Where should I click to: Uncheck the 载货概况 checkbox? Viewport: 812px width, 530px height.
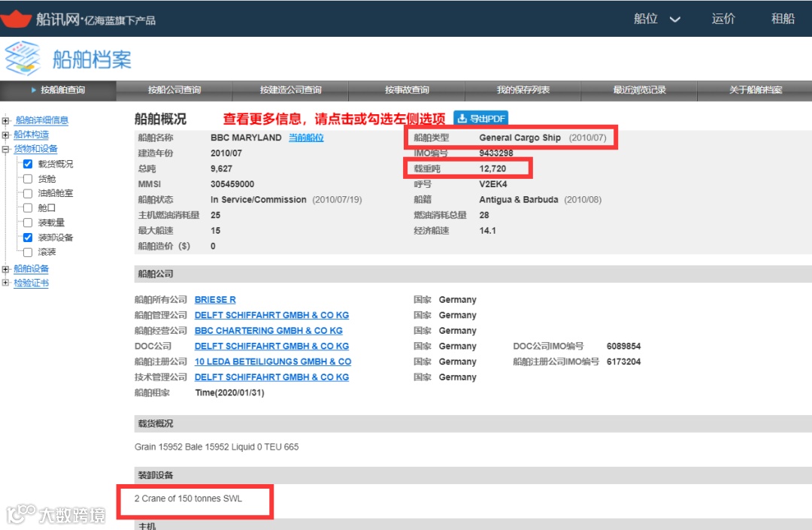28,164
